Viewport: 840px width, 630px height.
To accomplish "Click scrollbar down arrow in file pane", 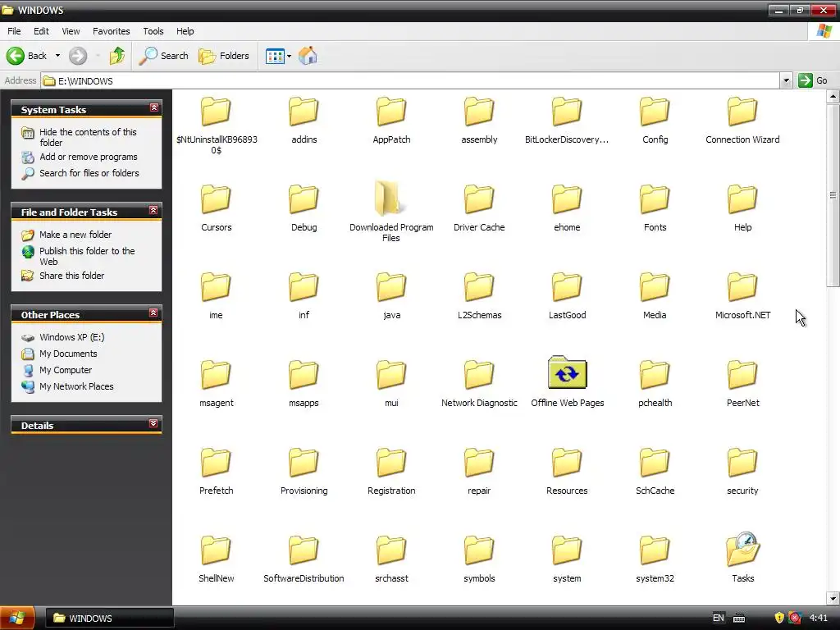I will tap(833, 598).
